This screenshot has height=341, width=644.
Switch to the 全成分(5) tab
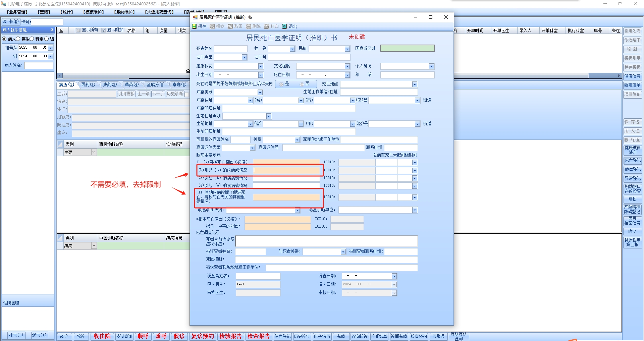156,84
